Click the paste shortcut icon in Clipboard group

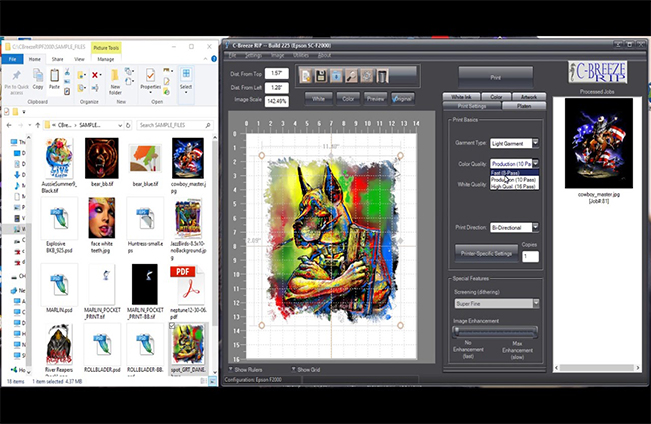click(x=67, y=91)
